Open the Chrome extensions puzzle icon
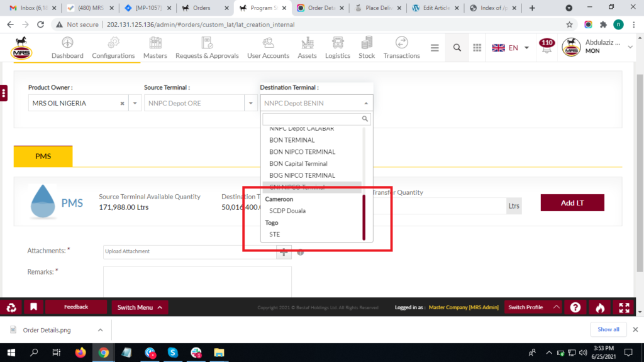This screenshot has width=644, height=362. point(603,25)
